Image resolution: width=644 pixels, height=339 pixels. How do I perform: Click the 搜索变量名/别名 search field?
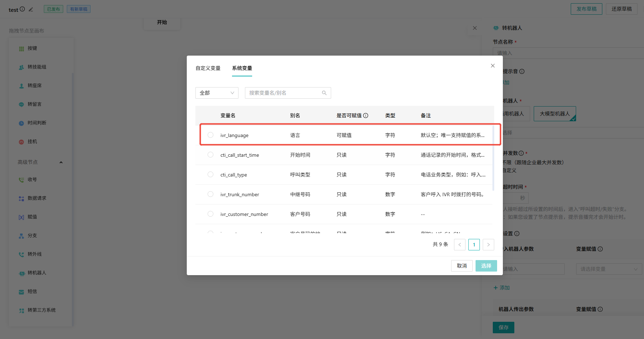[x=288, y=93]
